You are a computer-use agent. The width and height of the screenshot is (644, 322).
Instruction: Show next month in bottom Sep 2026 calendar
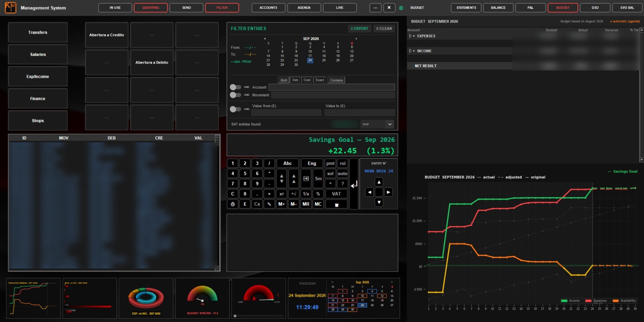[x=392, y=282]
